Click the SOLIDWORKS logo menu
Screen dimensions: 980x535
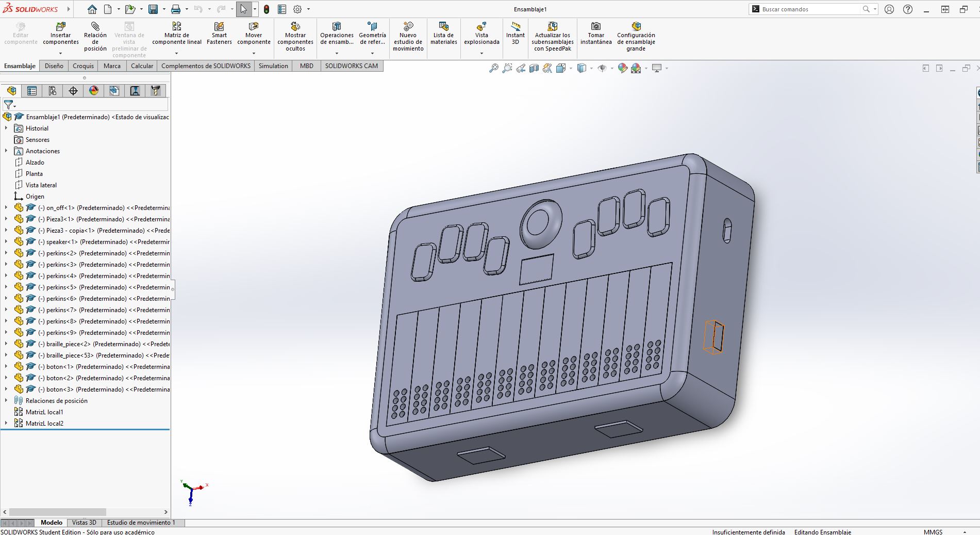point(31,9)
